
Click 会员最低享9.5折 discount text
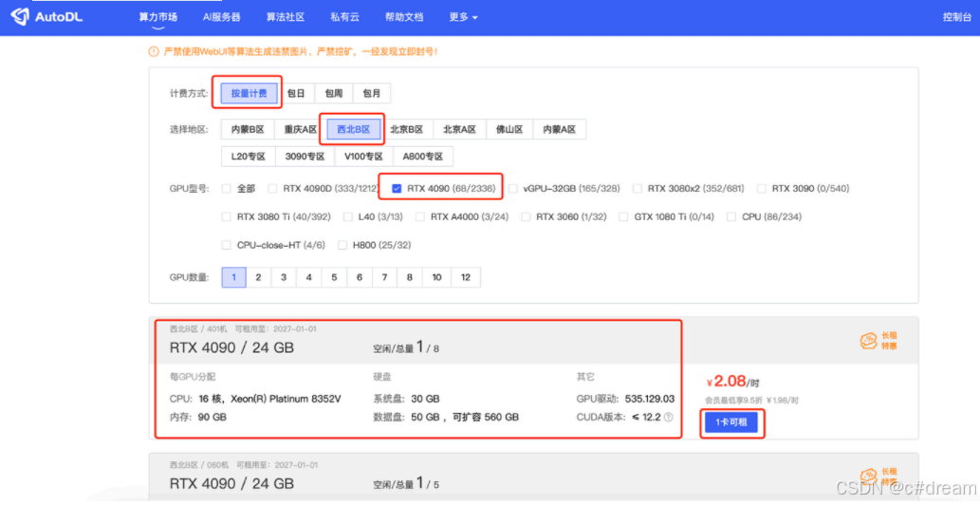(x=732, y=400)
